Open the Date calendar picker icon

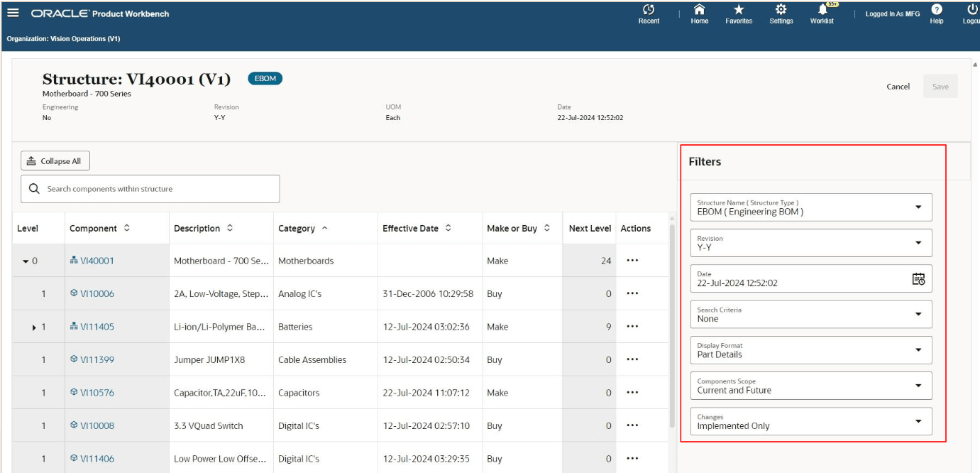[918, 278]
